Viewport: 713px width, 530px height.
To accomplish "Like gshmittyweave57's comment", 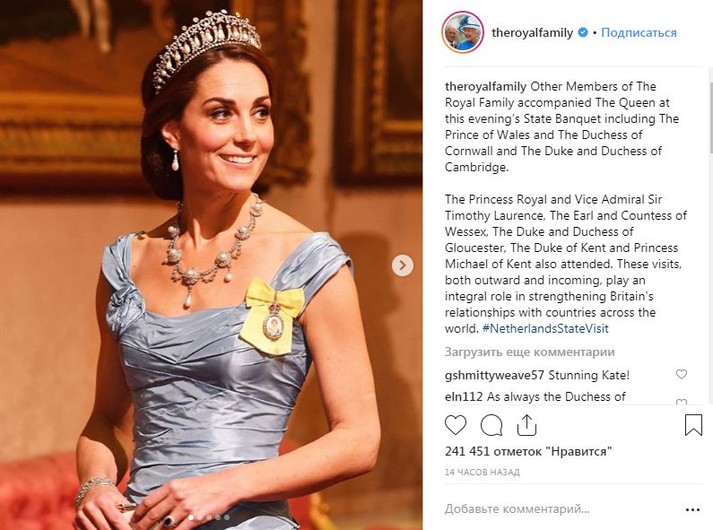I will click(x=681, y=375).
